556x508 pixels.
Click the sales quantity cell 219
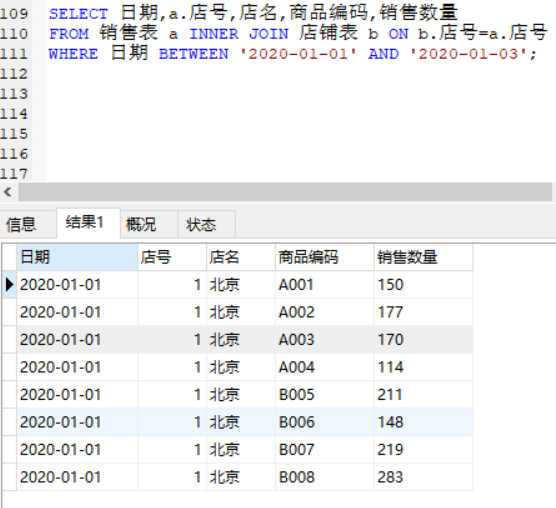(423, 450)
